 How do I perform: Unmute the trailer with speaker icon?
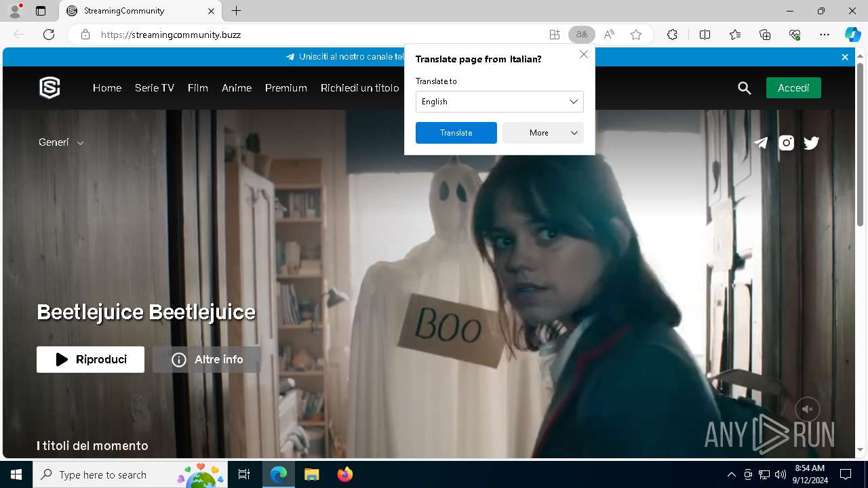pos(808,409)
